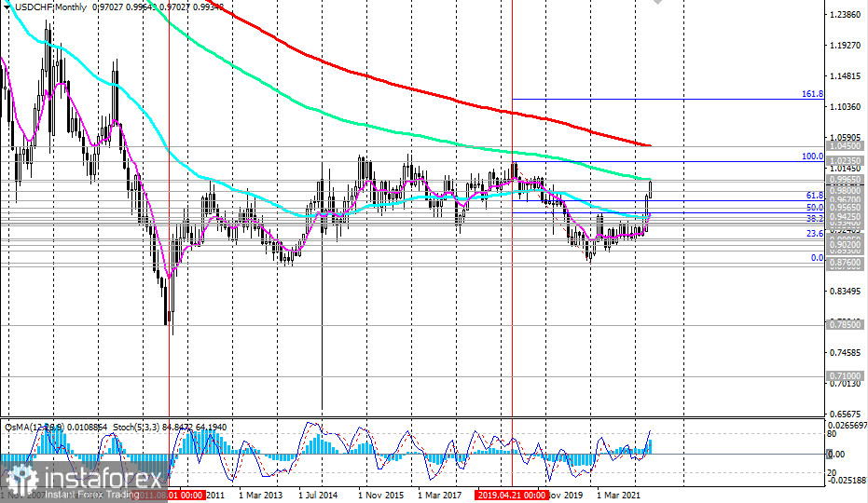This screenshot has height=503, width=868.
Task: Click the chart shift triangle marker at top
Action: tap(659, 3)
